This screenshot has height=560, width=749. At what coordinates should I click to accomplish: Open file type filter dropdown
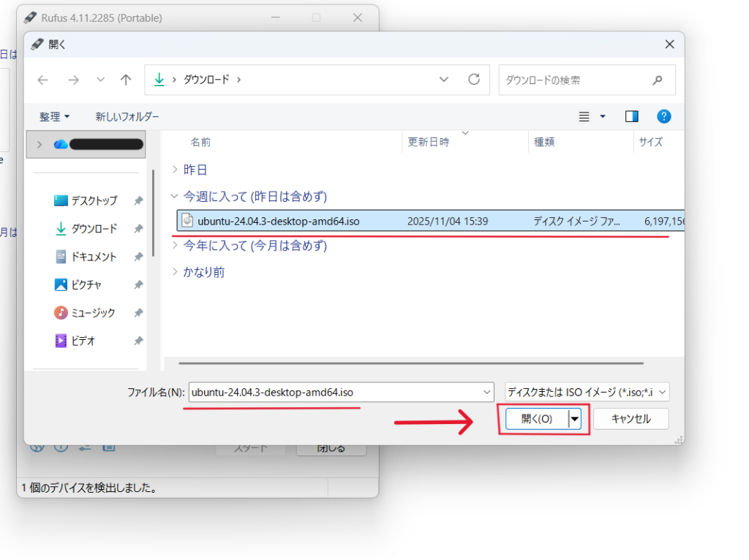587,393
